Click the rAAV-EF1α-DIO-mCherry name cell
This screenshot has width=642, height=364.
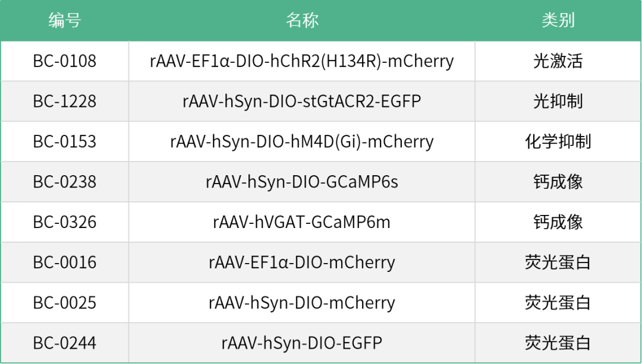click(302, 262)
